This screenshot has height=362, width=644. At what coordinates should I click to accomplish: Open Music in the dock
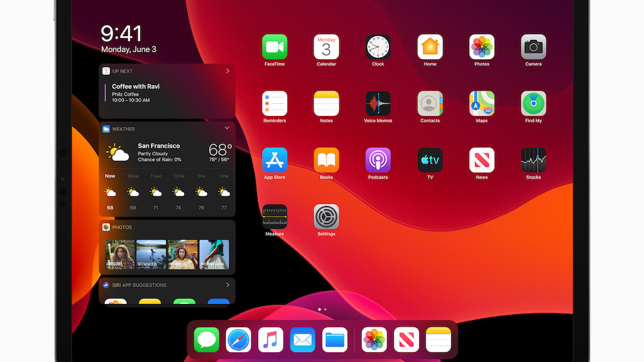click(x=270, y=340)
